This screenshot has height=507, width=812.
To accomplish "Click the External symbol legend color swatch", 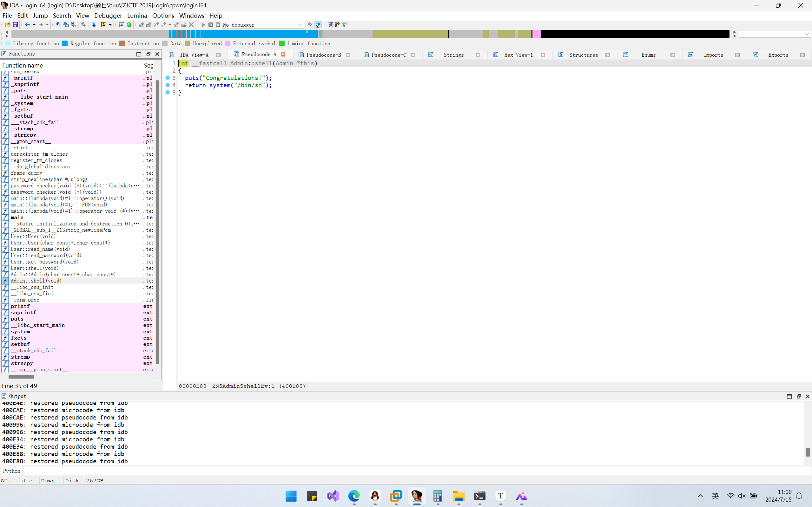I will [x=228, y=43].
